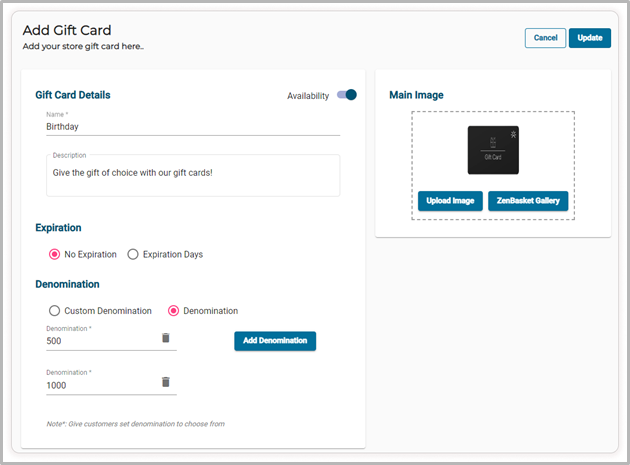Select the No Expiration radio button
Screen dimensions: 630x465
[55, 254]
